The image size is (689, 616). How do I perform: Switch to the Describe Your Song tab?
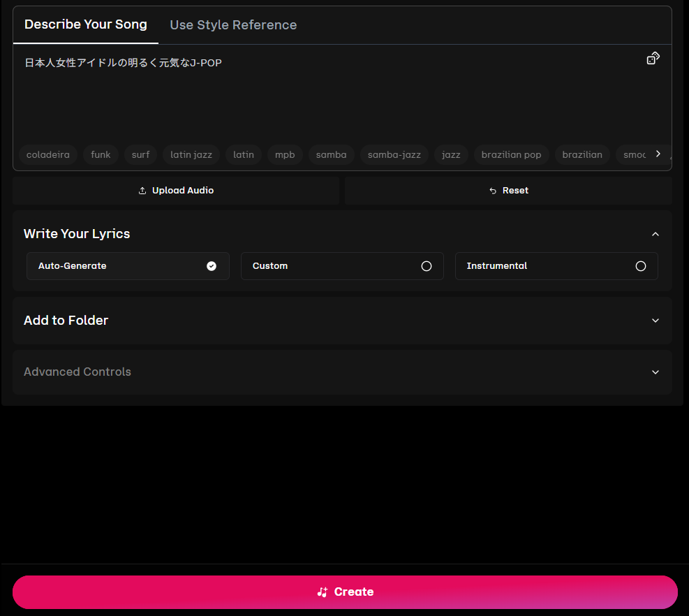click(x=86, y=24)
